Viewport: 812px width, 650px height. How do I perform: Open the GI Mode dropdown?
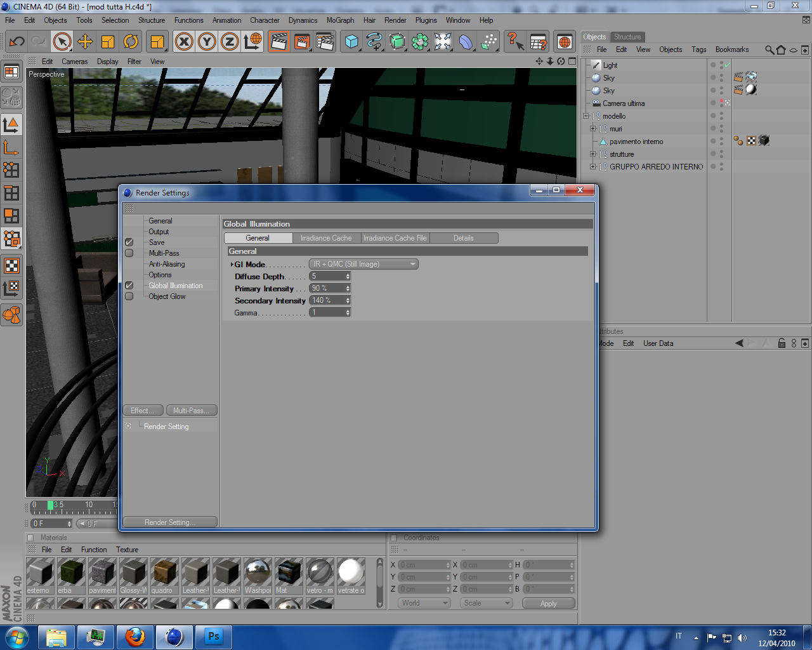363,264
